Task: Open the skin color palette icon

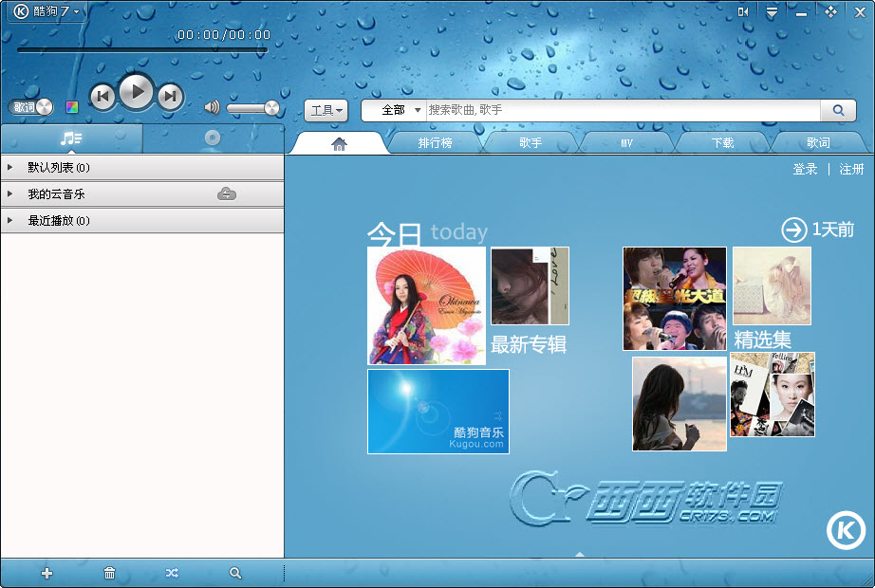Action: click(x=72, y=107)
